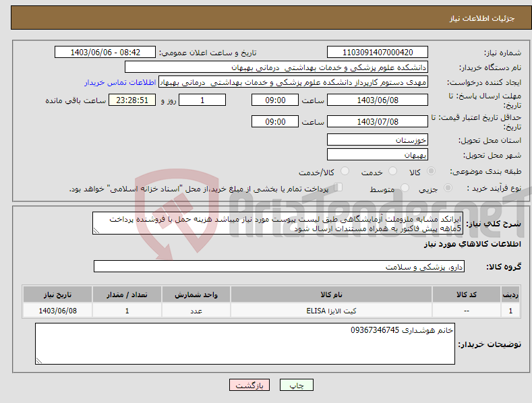Click the price validity time 09:00 field
This screenshot has height=403, width=532.
pyautogui.click(x=275, y=121)
